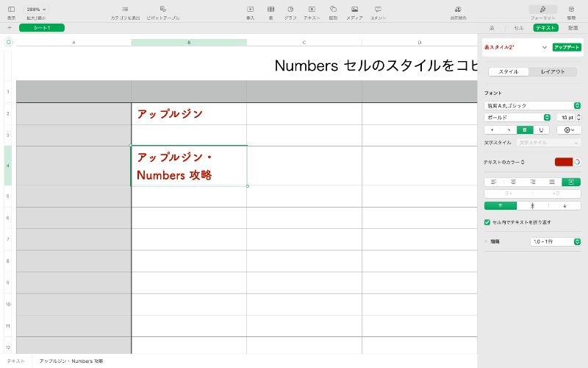The height and width of the screenshot is (368, 588).
Task: Open the color wheel picker
Action: [577, 162]
